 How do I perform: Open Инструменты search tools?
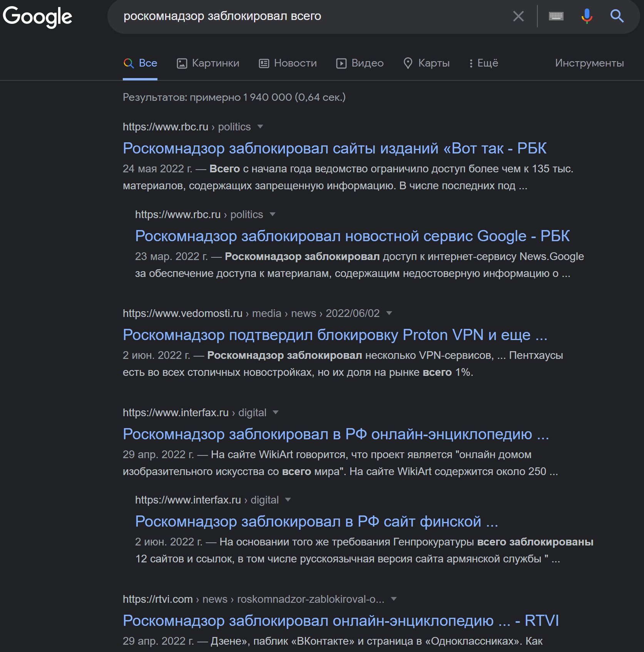(589, 63)
